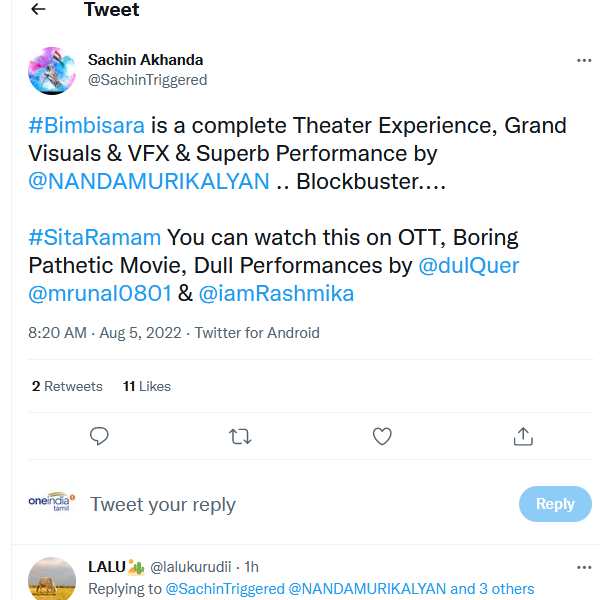Visit the @NANDAMURIKALYAN mention in the tweet
The width and height of the screenshot is (600, 600).
(x=149, y=182)
